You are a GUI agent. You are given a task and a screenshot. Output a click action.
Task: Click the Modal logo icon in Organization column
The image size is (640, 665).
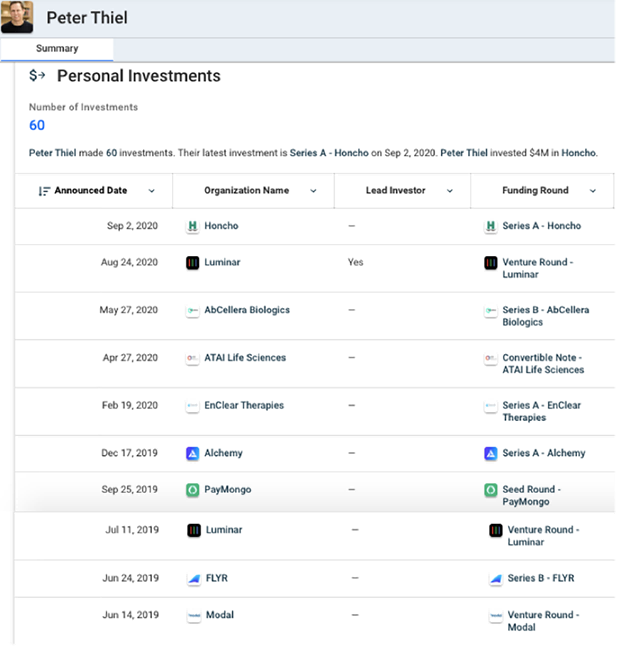[x=194, y=615]
